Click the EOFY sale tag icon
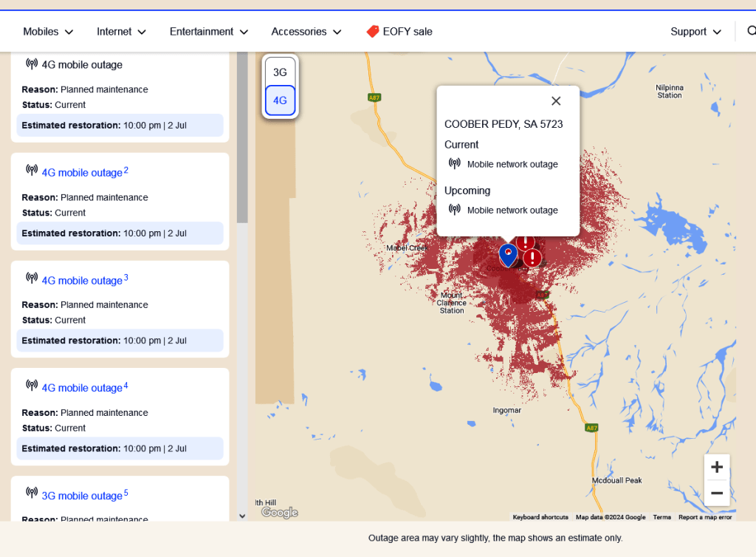The width and height of the screenshot is (756, 557). tap(373, 32)
